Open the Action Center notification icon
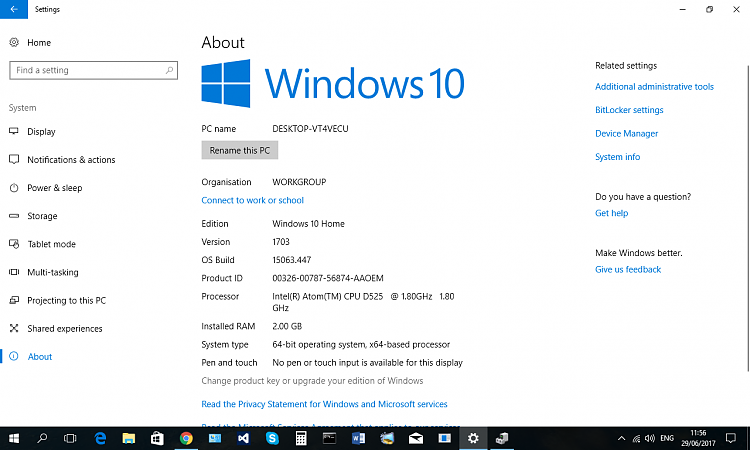Screen dimensions: 750x450 tap(731, 438)
